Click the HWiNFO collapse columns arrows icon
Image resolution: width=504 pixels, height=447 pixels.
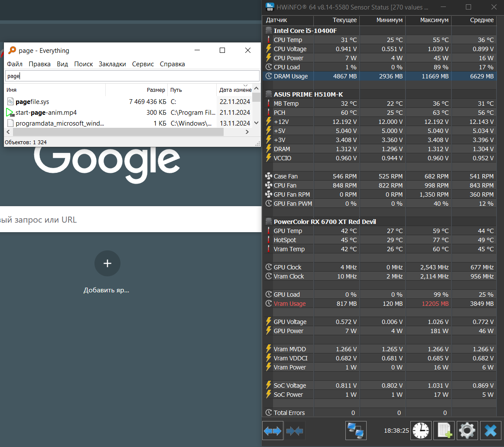294,431
